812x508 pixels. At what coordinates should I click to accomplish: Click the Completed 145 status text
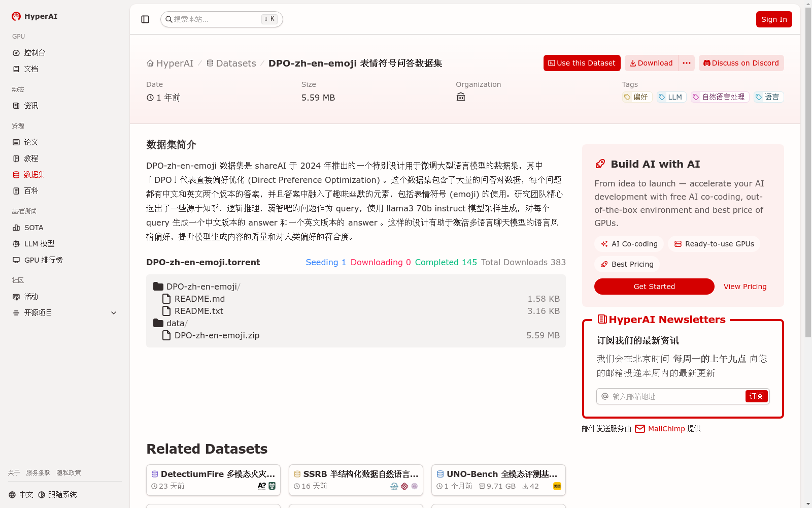click(446, 262)
